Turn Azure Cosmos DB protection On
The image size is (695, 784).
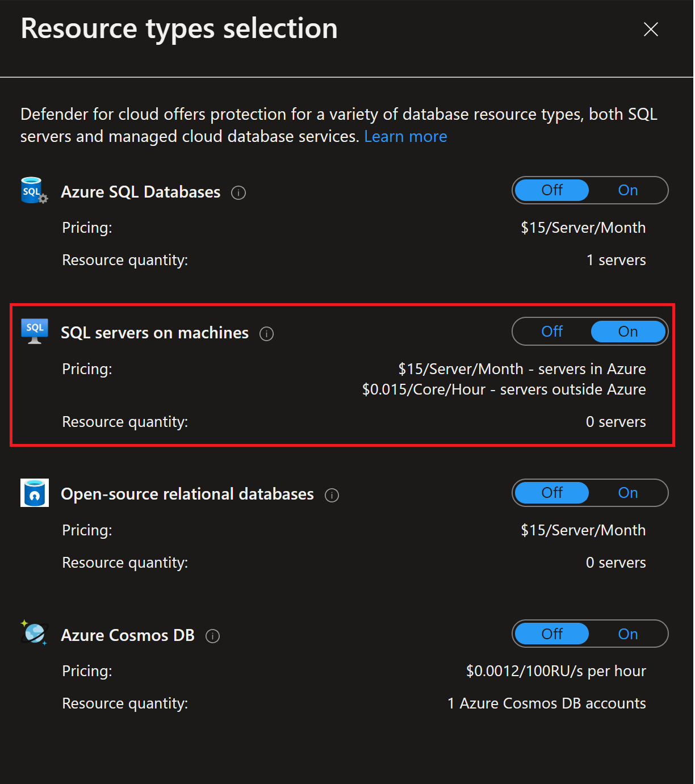[628, 634]
